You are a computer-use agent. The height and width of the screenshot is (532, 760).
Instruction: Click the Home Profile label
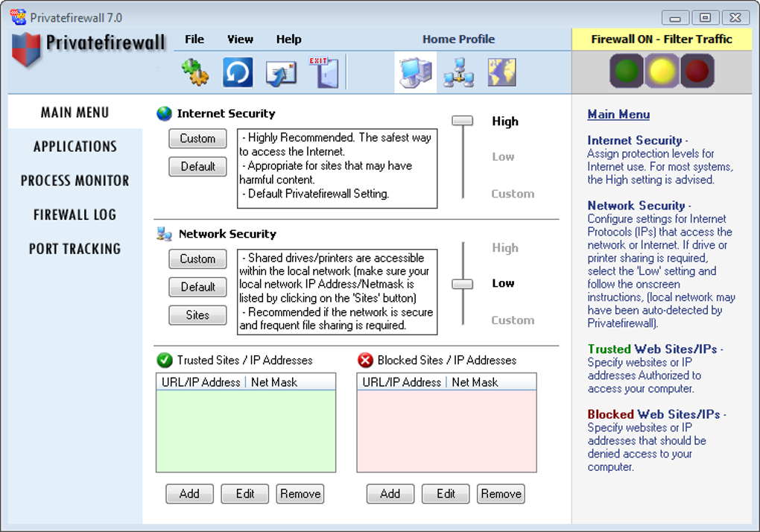(458, 39)
